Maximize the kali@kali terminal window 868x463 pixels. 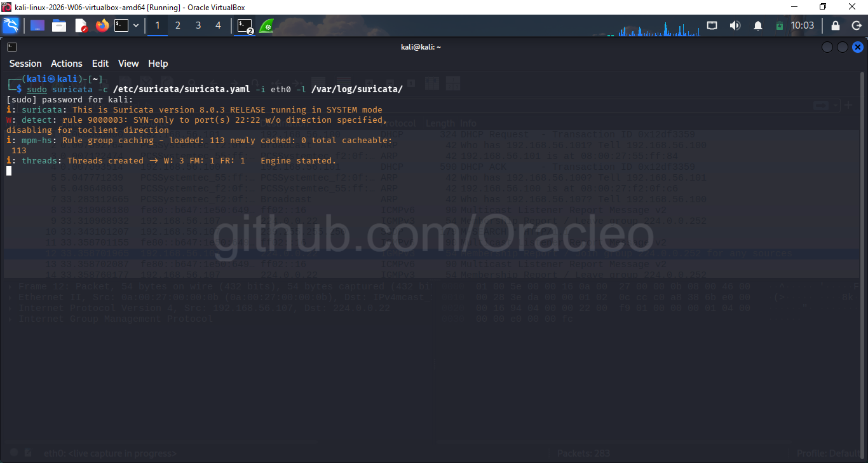point(843,47)
